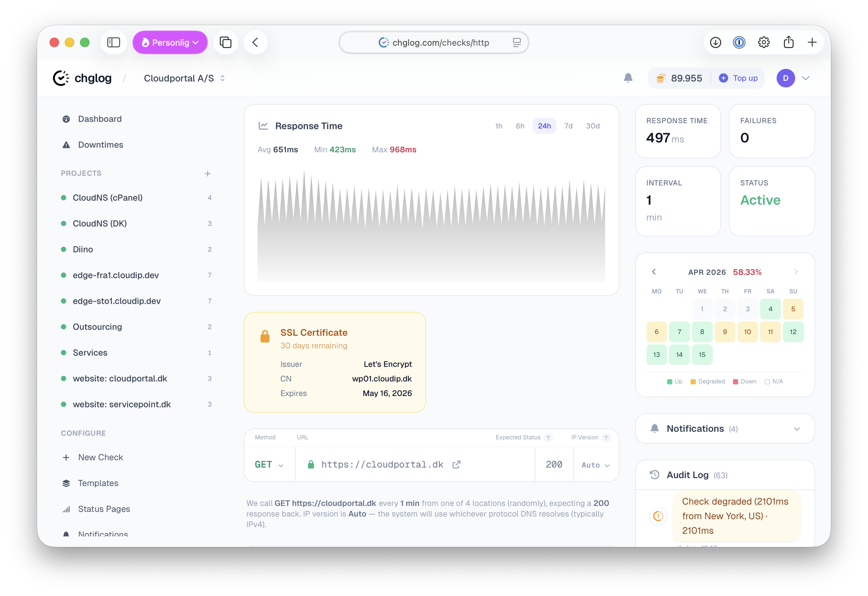
Task: Switch response chart to 1h range
Action: click(498, 126)
